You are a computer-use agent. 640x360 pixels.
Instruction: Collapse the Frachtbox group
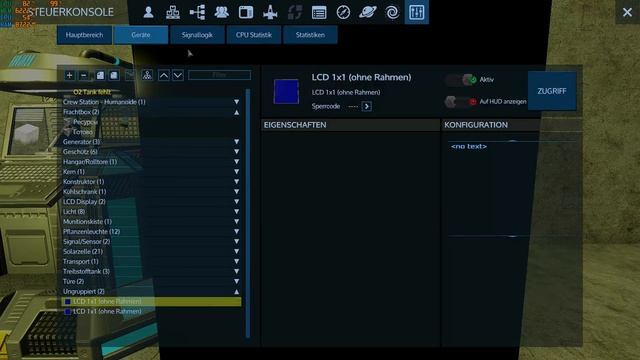pos(236,112)
